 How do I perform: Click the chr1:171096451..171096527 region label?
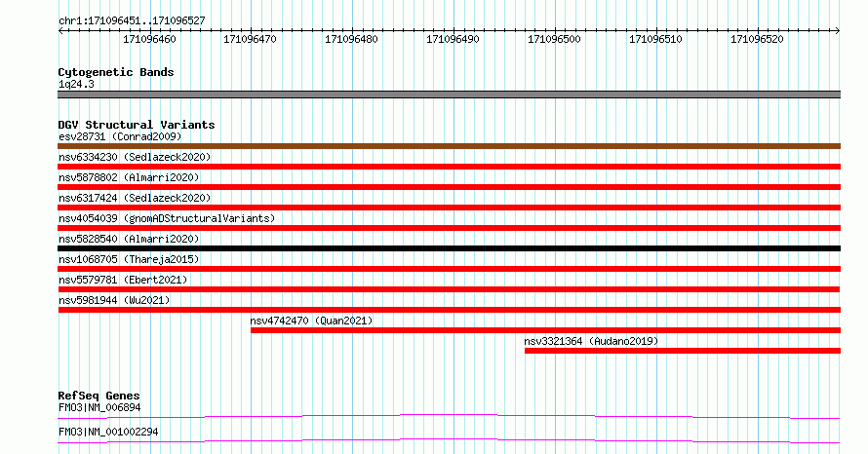pyautogui.click(x=132, y=20)
